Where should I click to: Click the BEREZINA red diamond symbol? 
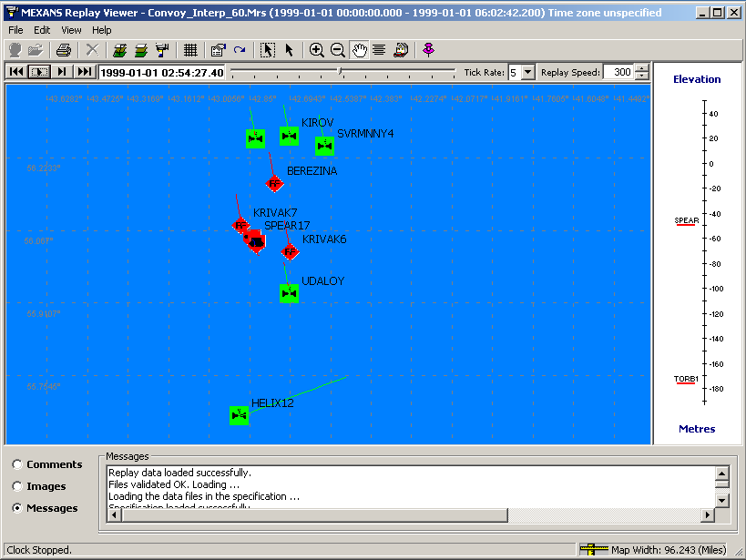(274, 183)
